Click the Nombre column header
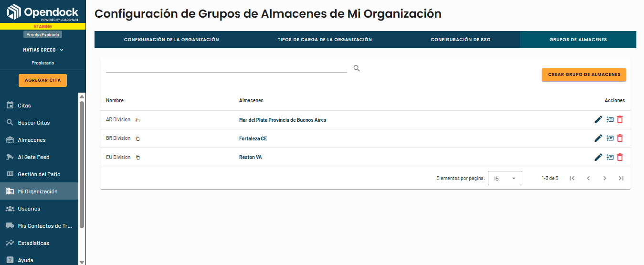 click(x=115, y=100)
